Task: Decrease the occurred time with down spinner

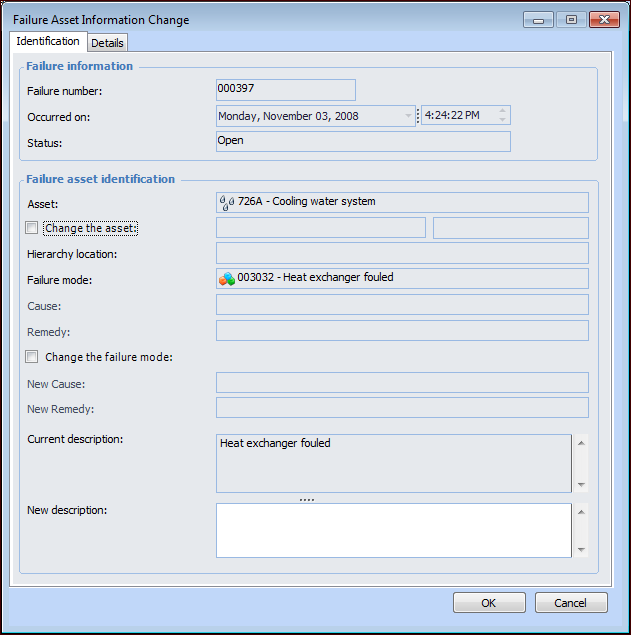Action: point(502,120)
